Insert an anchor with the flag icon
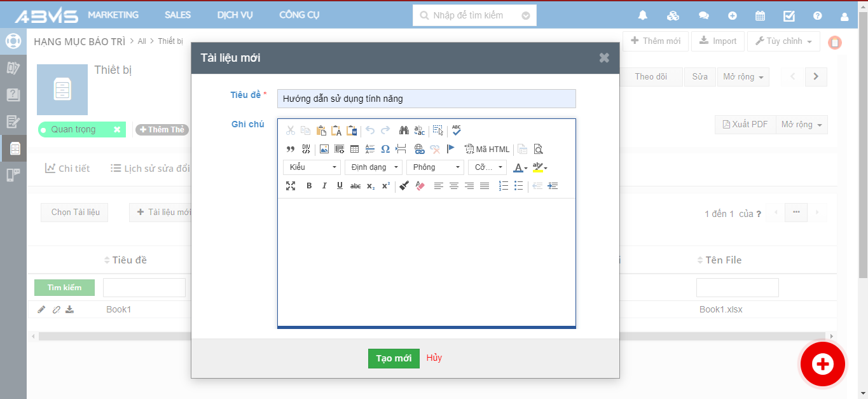The image size is (868, 399). [x=451, y=149]
